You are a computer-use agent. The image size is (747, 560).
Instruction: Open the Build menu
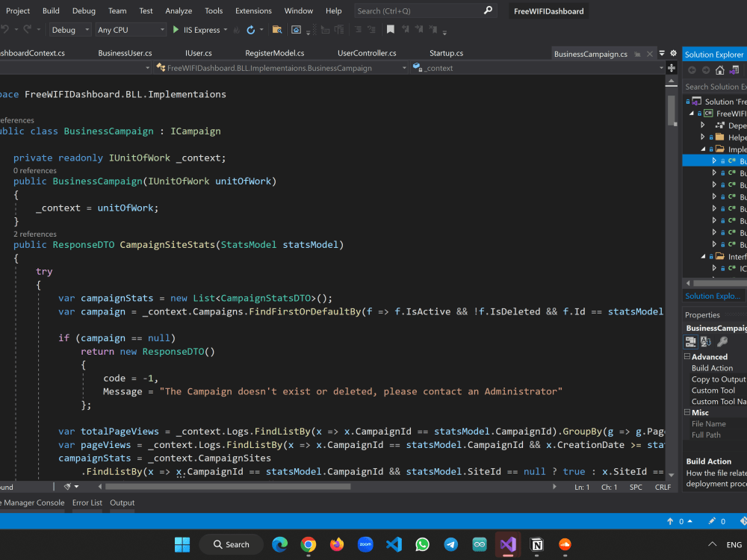[x=51, y=10]
